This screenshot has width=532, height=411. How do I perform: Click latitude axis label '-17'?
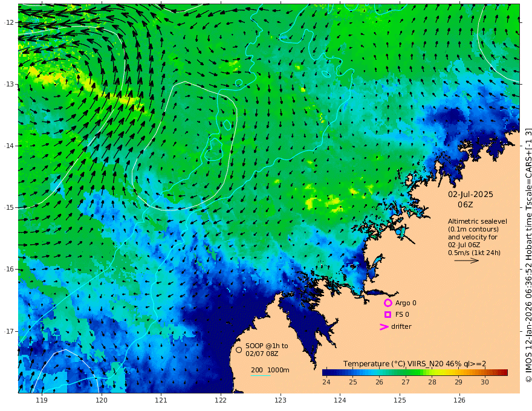(x=9, y=331)
